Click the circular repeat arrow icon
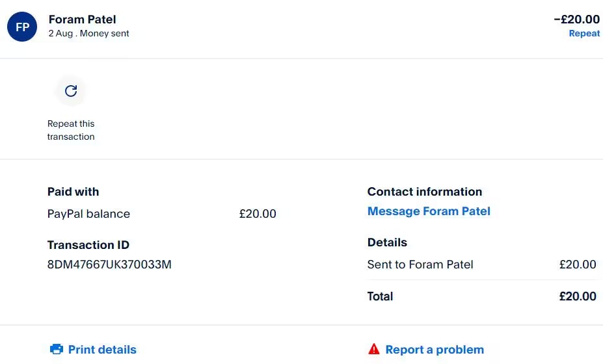Screen dimensions: 603x364 [71, 91]
